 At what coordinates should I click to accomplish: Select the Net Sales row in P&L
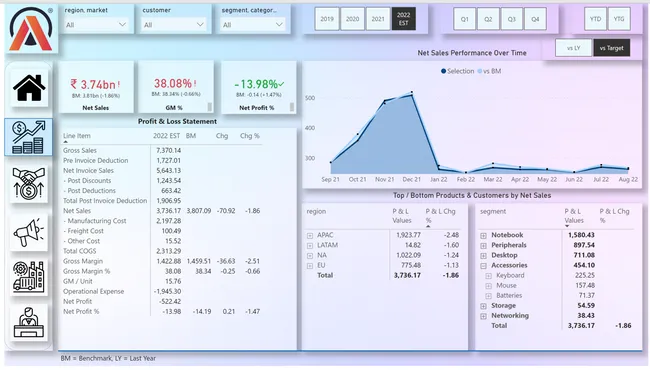77,211
